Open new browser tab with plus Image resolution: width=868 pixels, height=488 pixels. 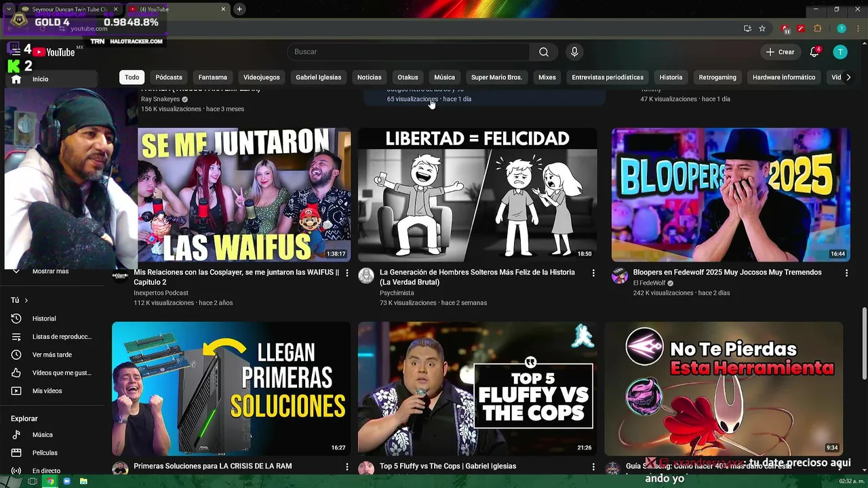(239, 9)
